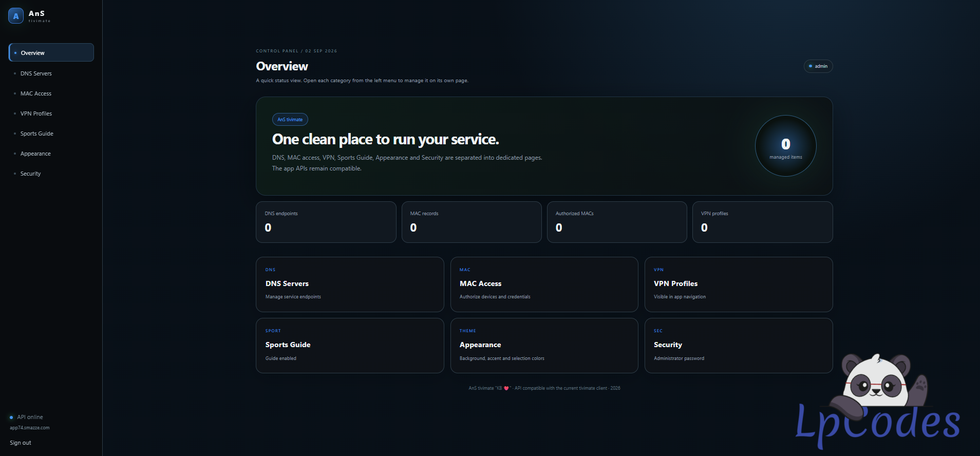Select the VPN profiles stat card
The height and width of the screenshot is (456, 980).
click(762, 222)
